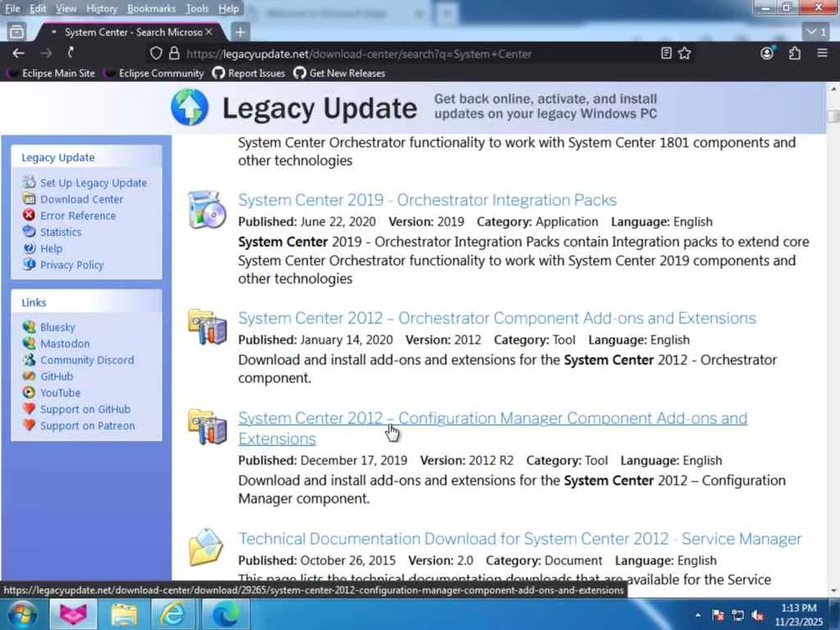This screenshot has width=840, height=630.
Task: Click the tracking protection shield icon
Action: coord(156,53)
